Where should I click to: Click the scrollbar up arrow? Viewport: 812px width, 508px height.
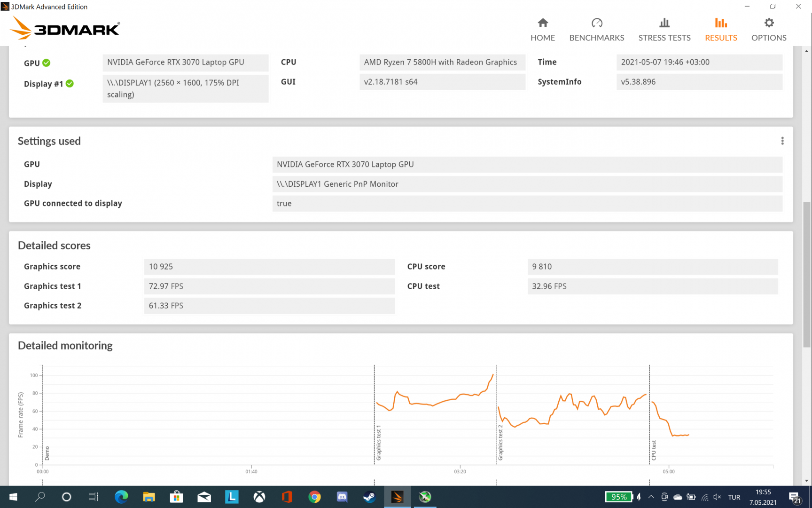807,51
